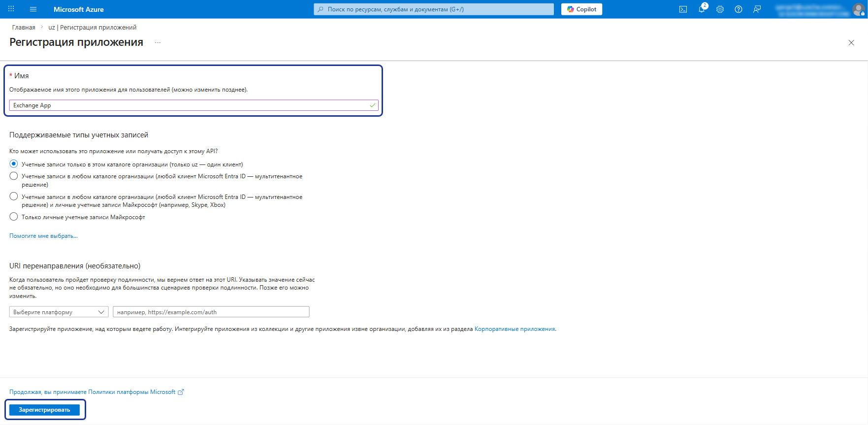
Task: Open the hamburger portal menu
Action: tap(33, 9)
